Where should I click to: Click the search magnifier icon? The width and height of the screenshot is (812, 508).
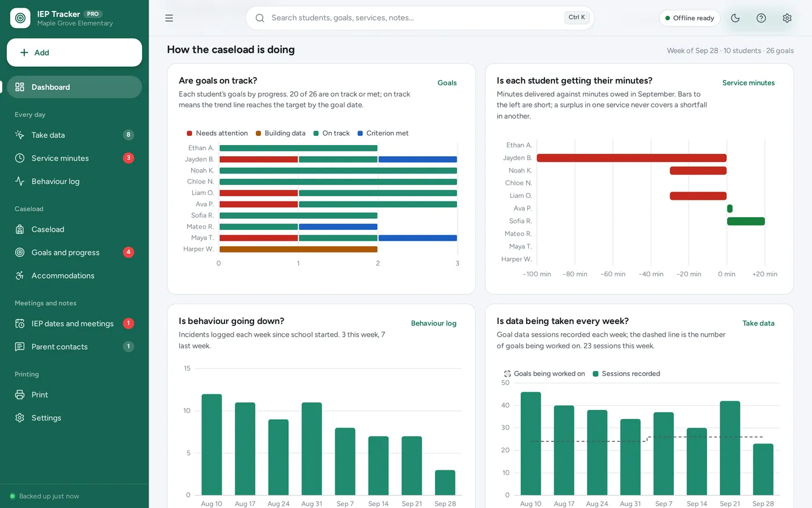click(x=260, y=18)
